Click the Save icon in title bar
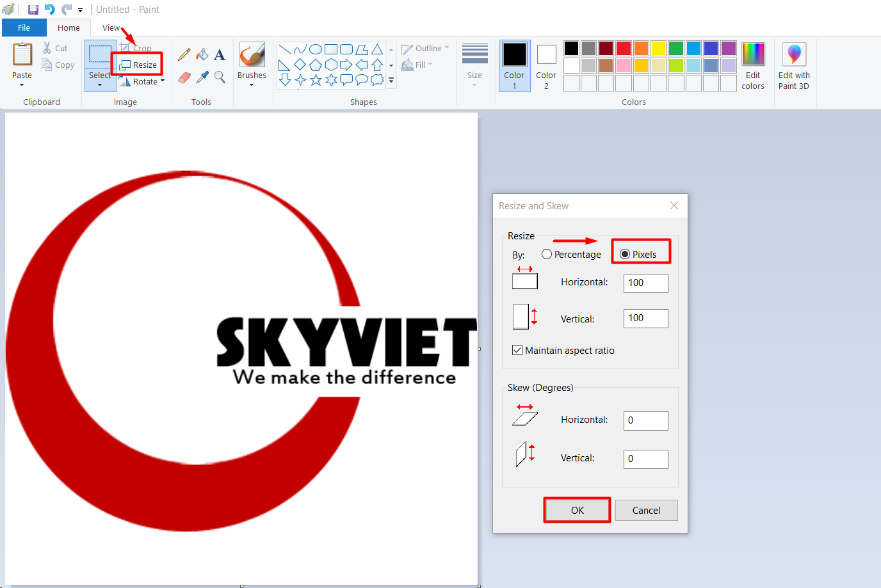The height and width of the screenshot is (588, 881). tap(33, 10)
